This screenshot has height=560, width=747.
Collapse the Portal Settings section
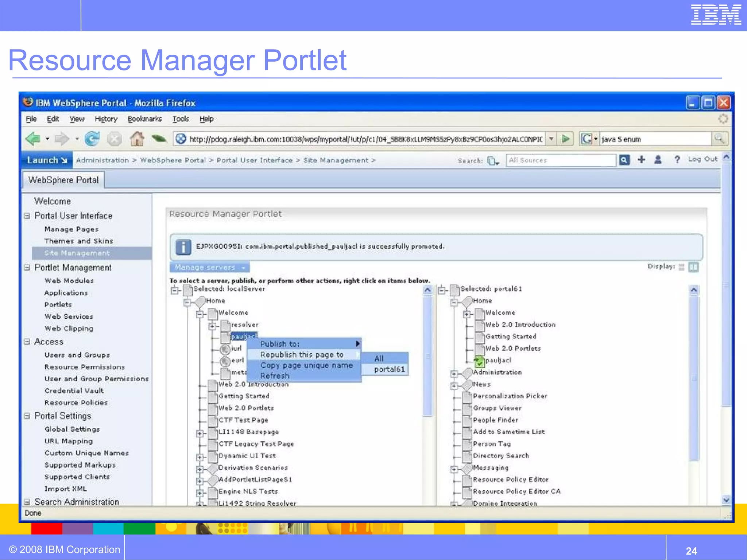[27, 416]
